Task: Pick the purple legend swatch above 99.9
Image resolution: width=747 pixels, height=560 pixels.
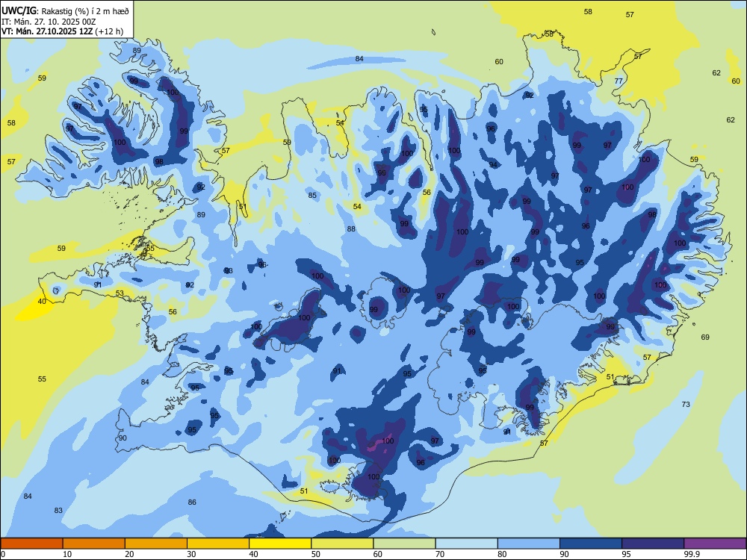Action: coord(715,544)
